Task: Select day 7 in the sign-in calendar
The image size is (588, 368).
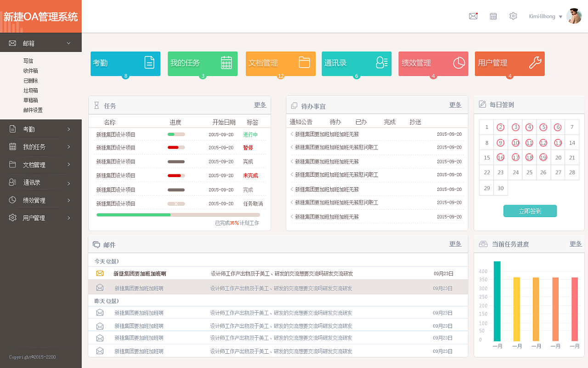Action: [x=572, y=127]
